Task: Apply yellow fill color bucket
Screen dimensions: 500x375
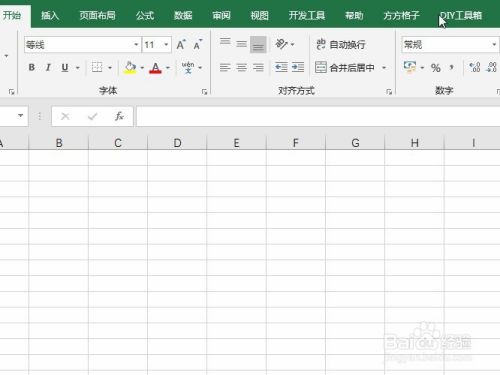Action: 130,68
